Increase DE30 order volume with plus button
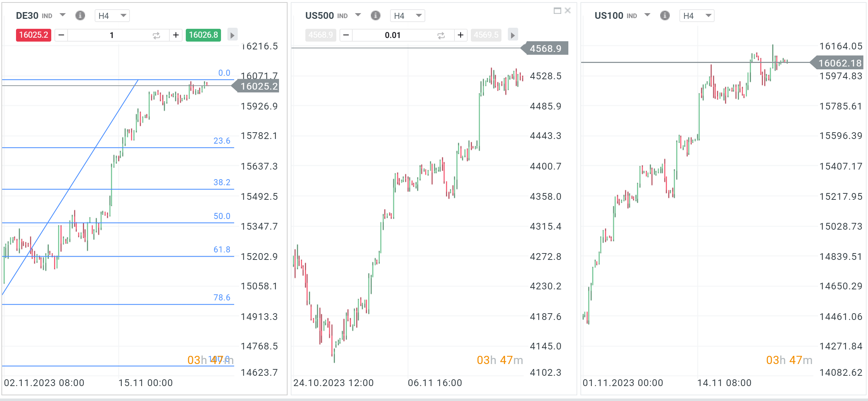 [176, 35]
